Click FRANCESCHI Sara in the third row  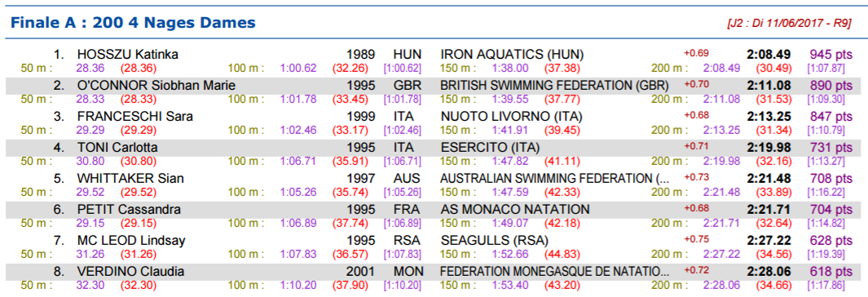pos(135,117)
